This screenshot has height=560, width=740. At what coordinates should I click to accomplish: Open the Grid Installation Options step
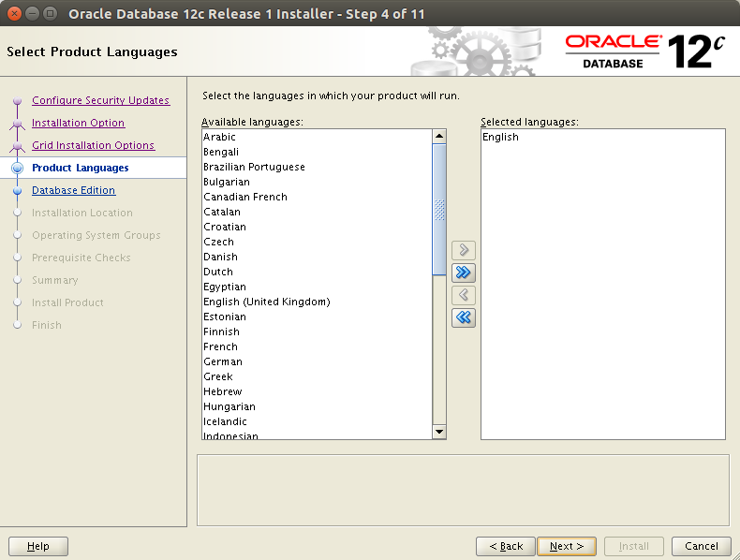click(93, 145)
